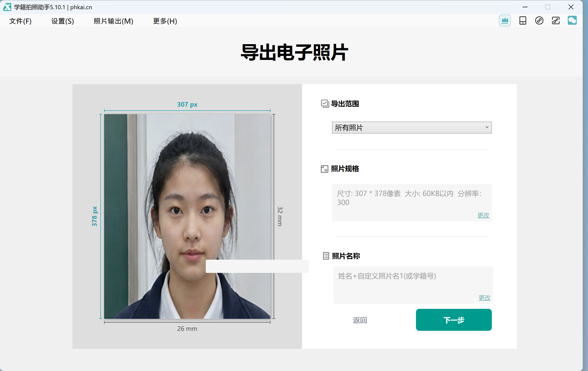Open the 设置(S) menu
The image size is (588, 371).
tap(63, 21)
